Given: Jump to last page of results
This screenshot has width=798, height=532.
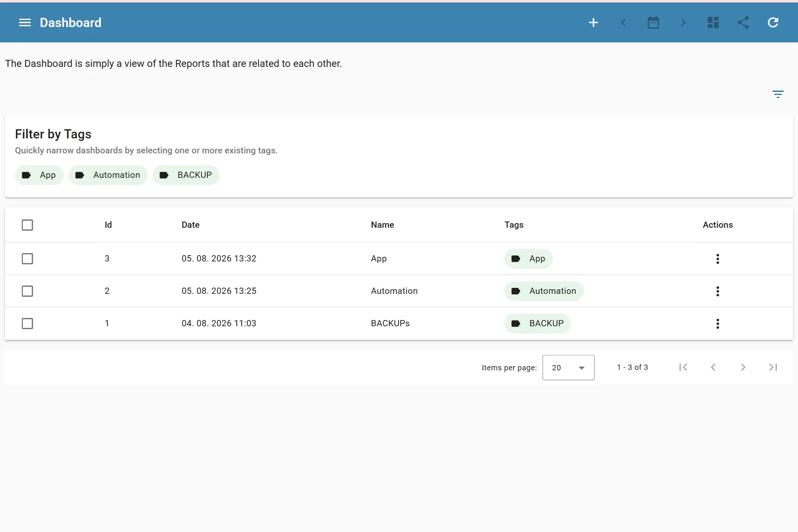Looking at the screenshot, I should [x=773, y=367].
